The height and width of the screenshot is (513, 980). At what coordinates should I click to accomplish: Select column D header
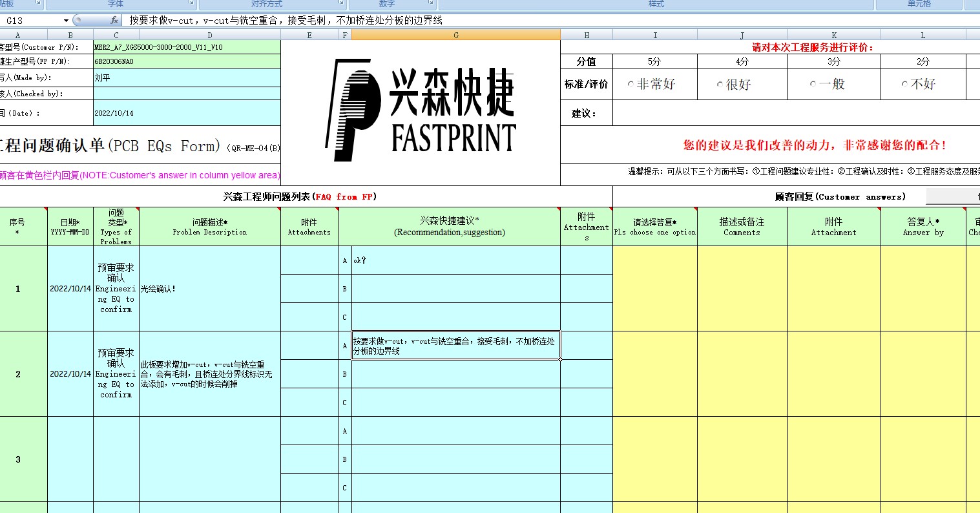coord(210,35)
